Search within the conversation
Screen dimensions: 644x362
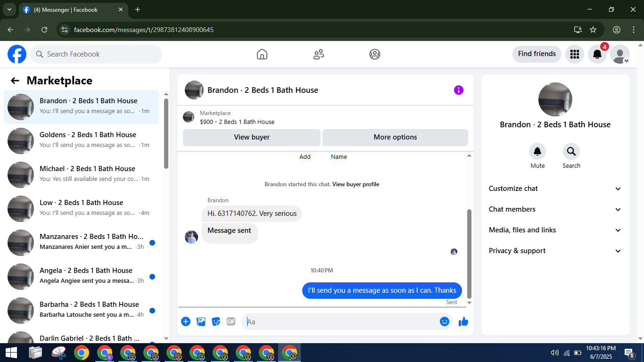(571, 151)
